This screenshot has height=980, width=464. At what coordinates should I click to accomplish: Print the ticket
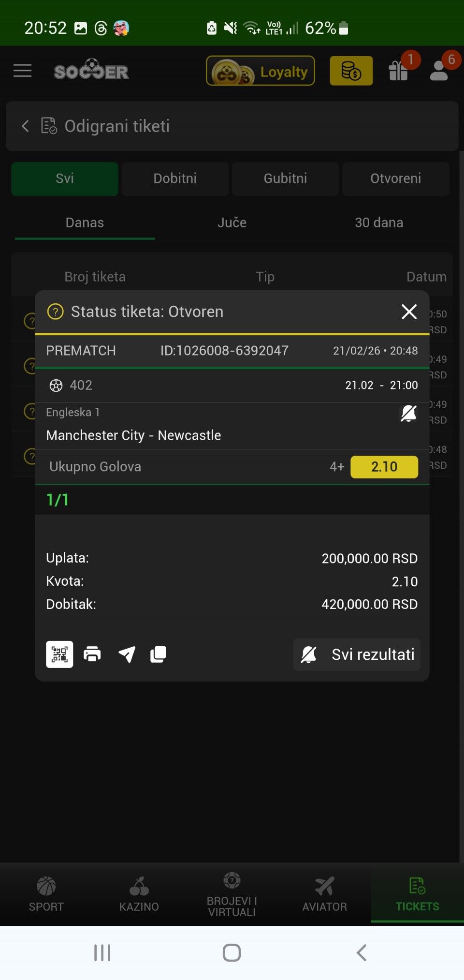point(92,654)
